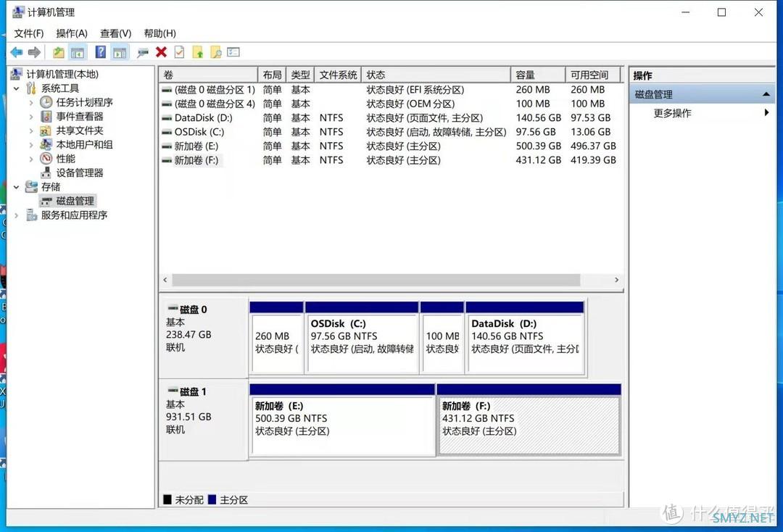Select the 100 MB partition block
Screen dimensions: 783x532
pos(442,337)
